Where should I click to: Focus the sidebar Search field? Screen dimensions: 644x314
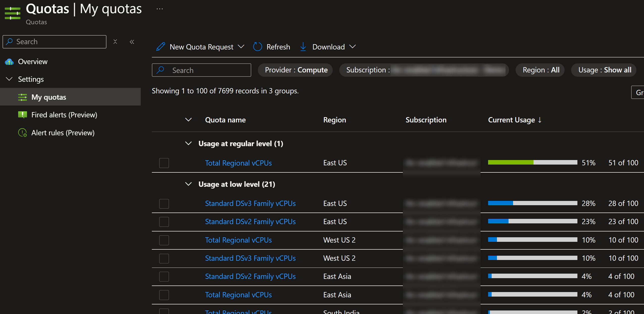[x=54, y=42]
